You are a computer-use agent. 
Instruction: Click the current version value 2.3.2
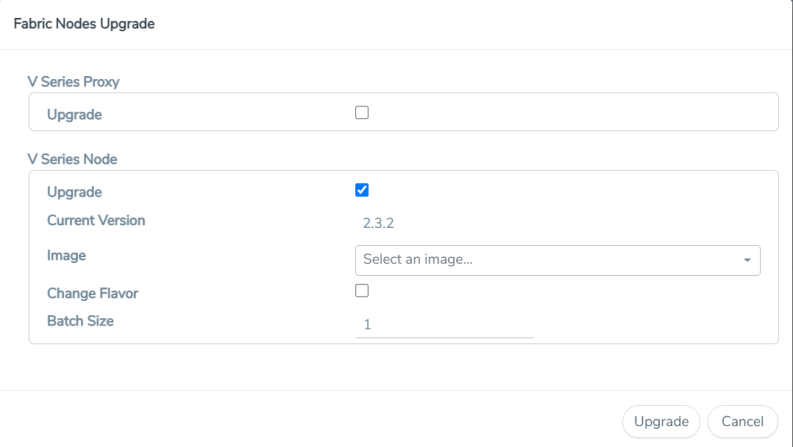pyautogui.click(x=378, y=223)
